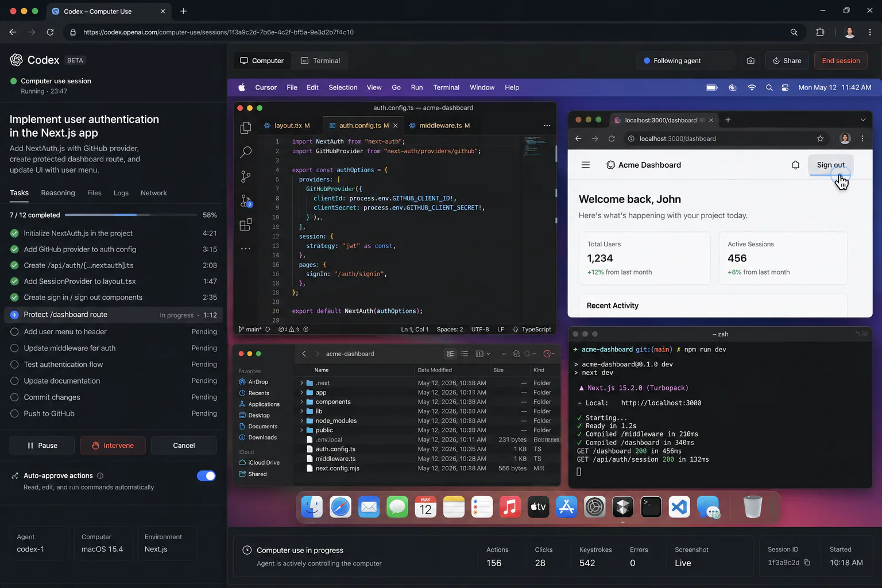Select pending task Commit changes

(114, 397)
